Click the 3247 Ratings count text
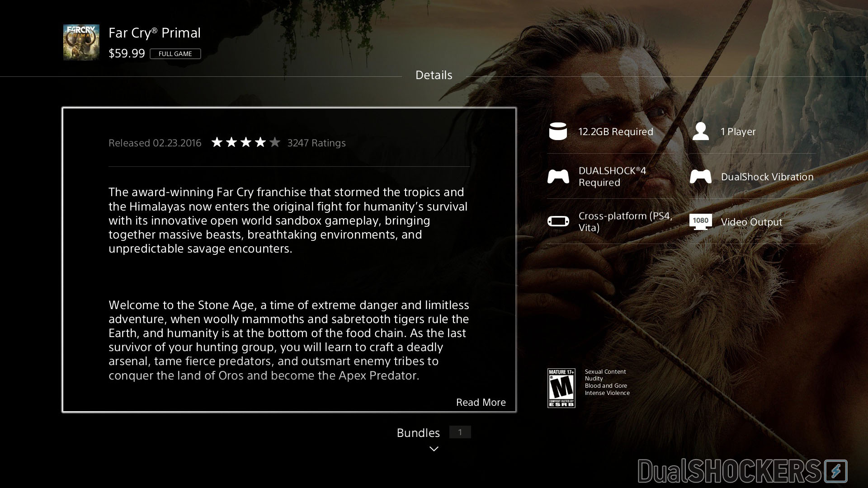 [316, 143]
